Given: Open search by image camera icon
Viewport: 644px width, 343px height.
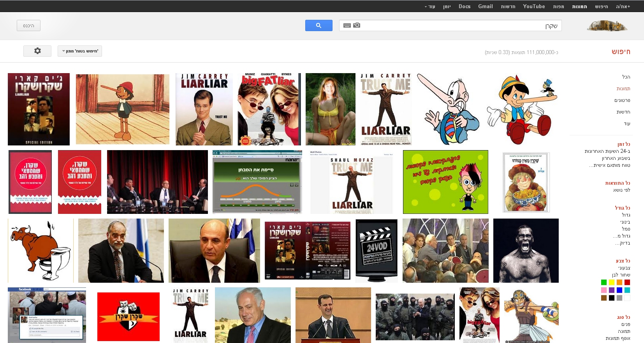Looking at the screenshot, I should pyautogui.click(x=357, y=25).
